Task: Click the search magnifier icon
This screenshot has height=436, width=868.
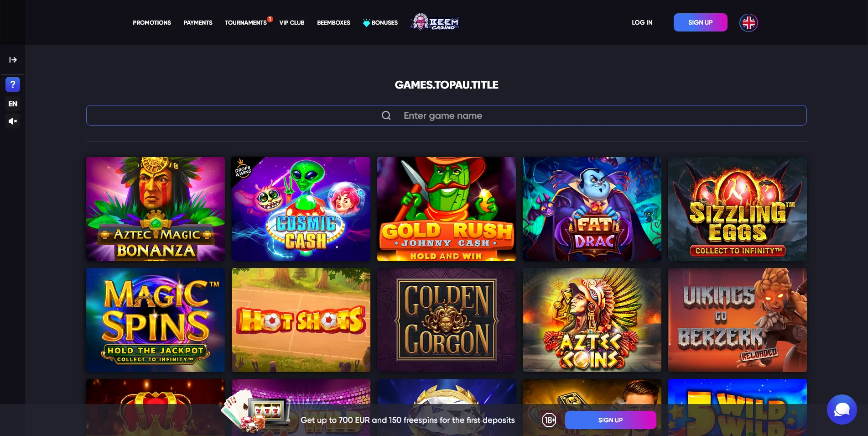Action: tap(386, 116)
